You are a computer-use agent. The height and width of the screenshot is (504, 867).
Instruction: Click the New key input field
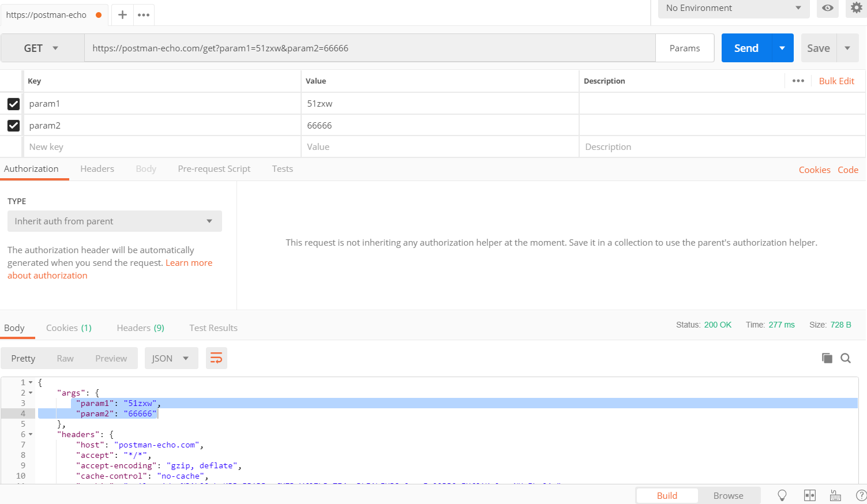click(x=162, y=146)
